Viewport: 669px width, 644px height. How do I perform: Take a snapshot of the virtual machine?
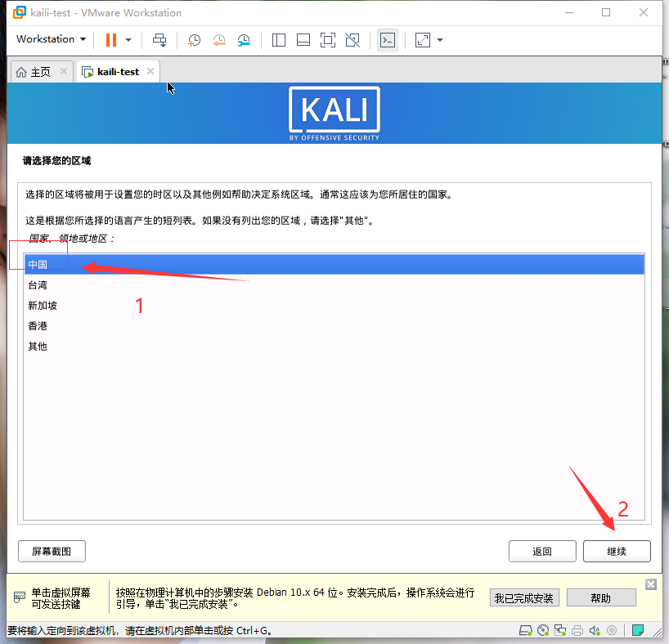coord(194,40)
